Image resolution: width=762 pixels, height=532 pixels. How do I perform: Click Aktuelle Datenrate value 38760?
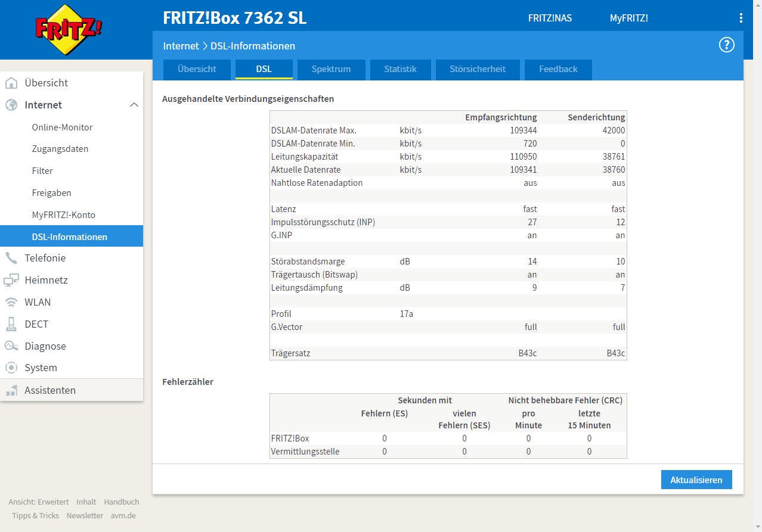(614, 170)
